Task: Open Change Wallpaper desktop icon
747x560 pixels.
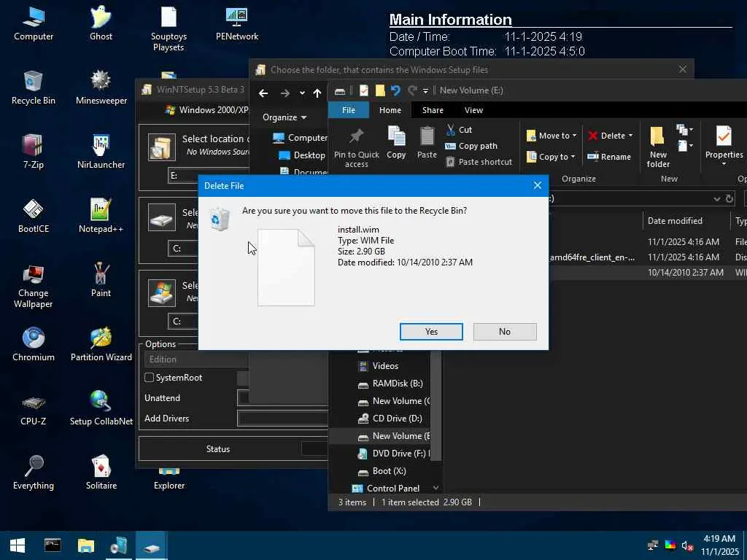Action: click(x=34, y=286)
